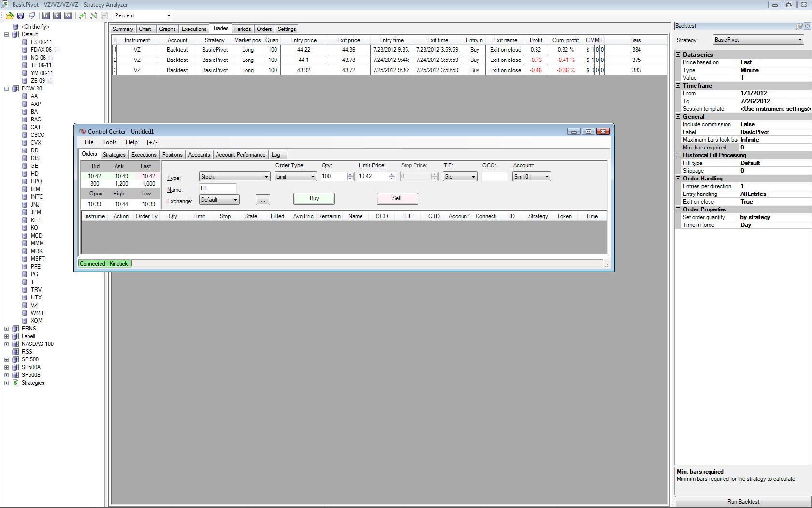Increase Qty with the up stepper arrow
Viewport: 812px width, 508px height.
click(x=350, y=174)
